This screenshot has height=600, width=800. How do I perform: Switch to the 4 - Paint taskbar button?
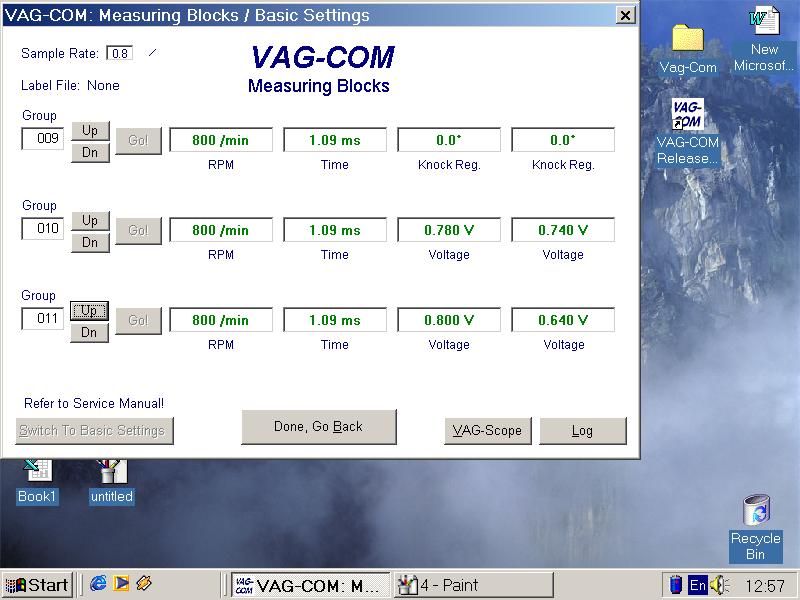coord(473,585)
